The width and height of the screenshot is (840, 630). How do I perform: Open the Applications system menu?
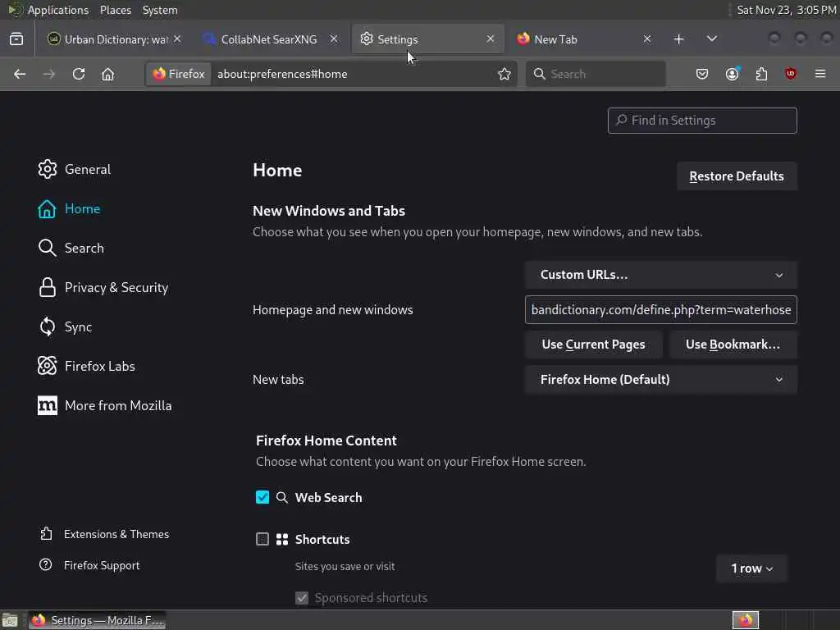[58, 10]
